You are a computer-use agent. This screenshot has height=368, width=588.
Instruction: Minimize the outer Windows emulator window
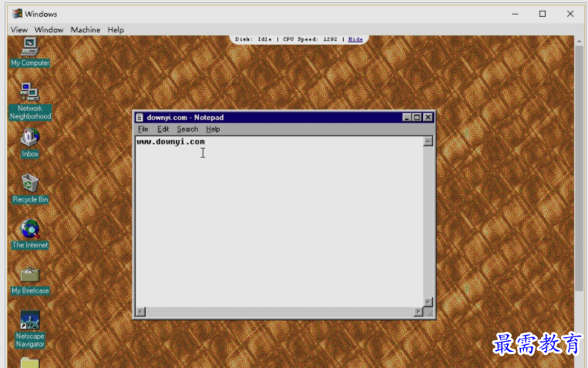point(515,14)
